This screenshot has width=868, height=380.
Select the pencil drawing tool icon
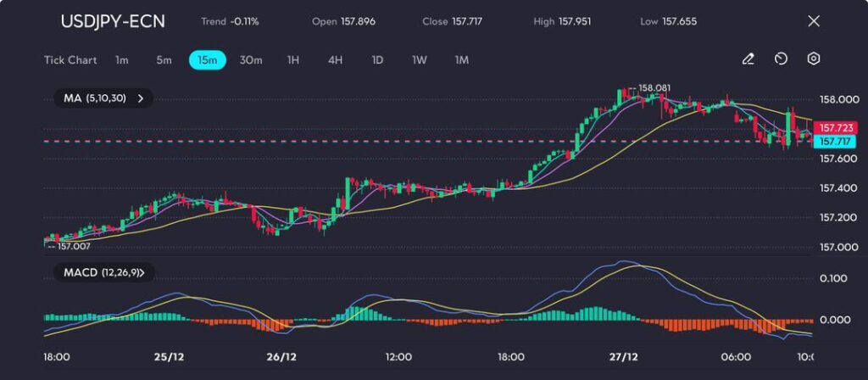click(x=748, y=59)
